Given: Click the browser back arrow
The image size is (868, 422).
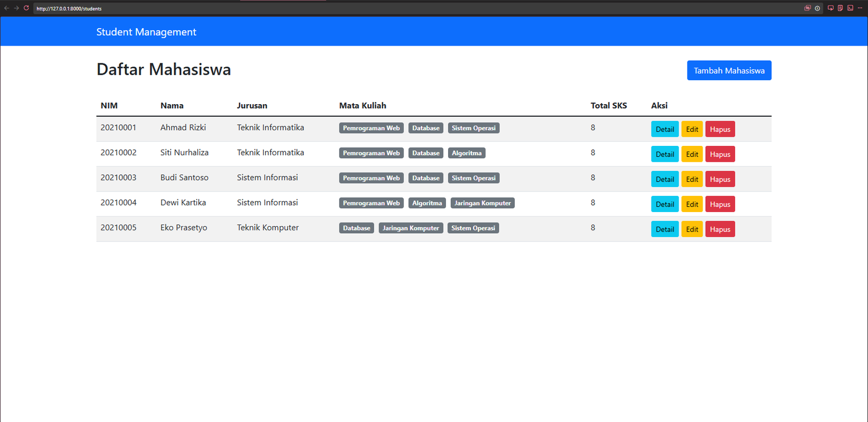Looking at the screenshot, I should tap(7, 8).
